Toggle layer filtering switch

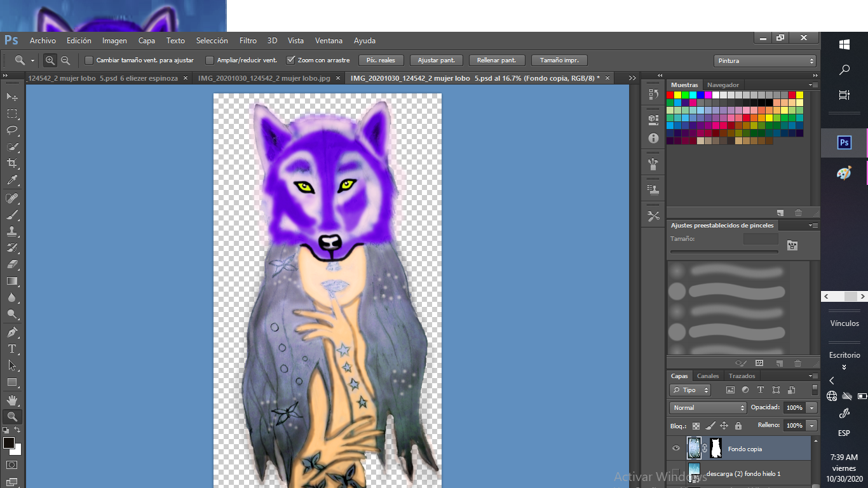(x=815, y=390)
